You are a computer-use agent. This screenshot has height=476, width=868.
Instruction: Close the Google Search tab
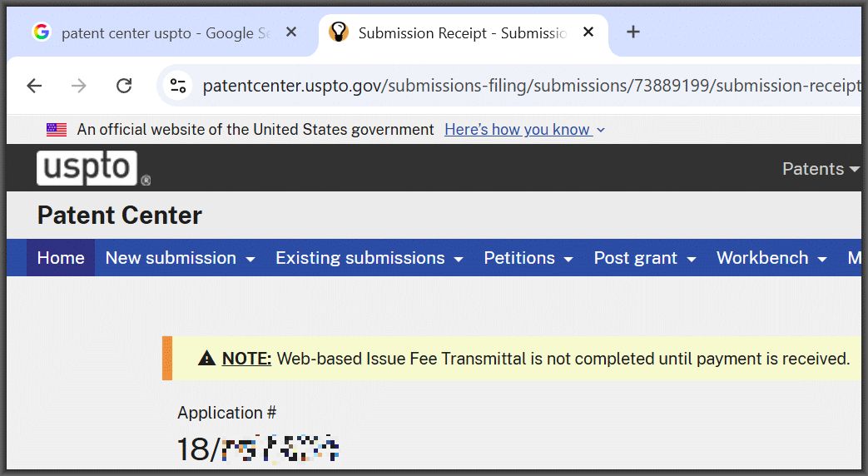[291, 32]
